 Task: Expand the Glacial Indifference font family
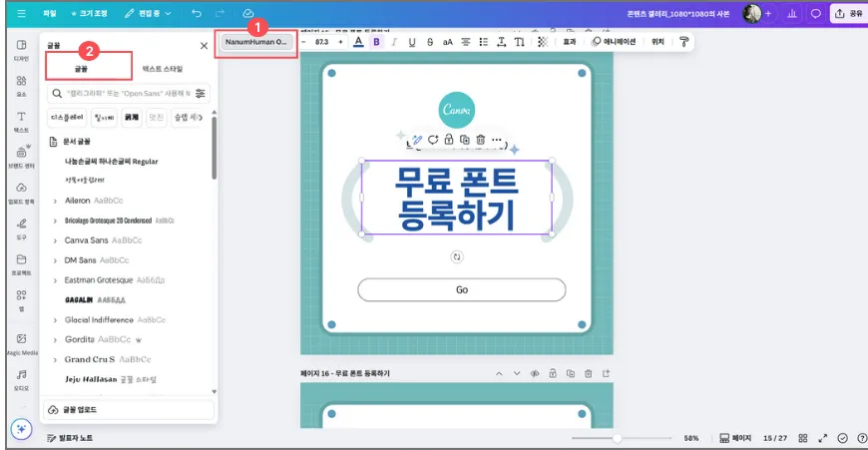55,320
